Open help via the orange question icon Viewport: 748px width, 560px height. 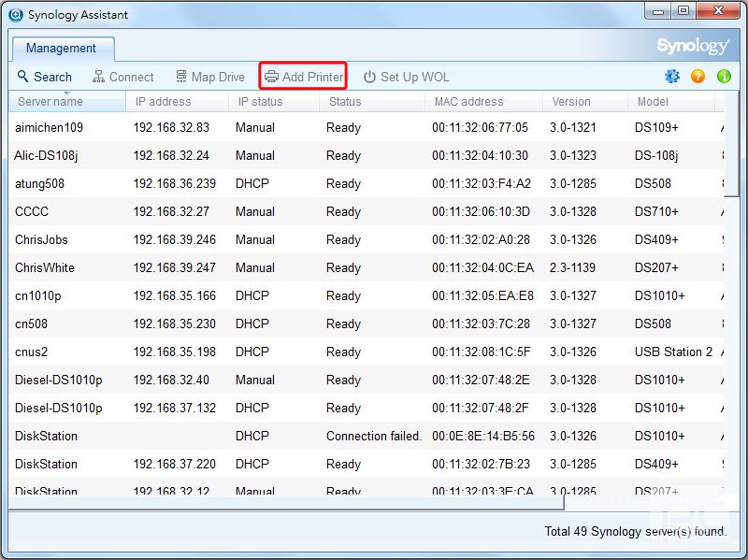(x=698, y=76)
